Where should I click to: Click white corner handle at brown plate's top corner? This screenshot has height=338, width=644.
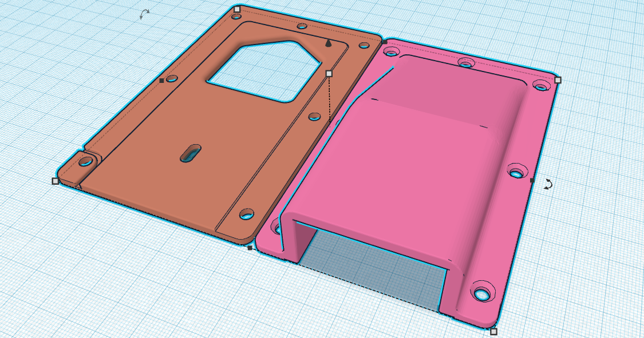(x=237, y=10)
